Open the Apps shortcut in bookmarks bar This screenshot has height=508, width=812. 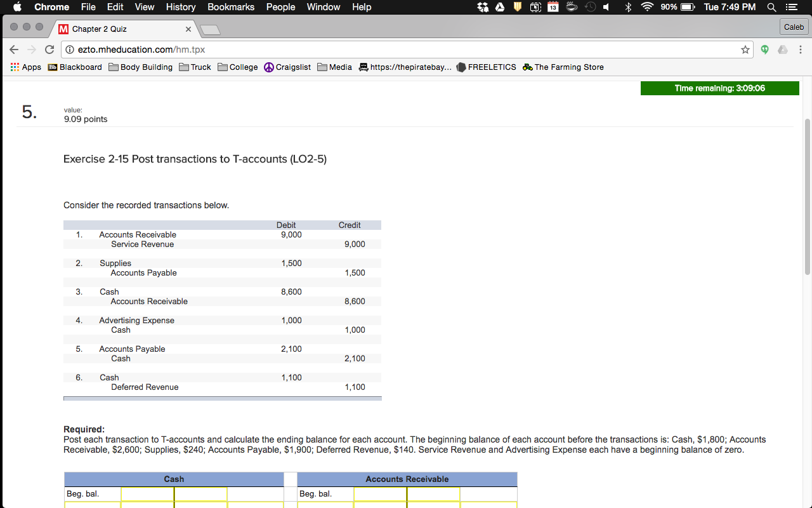(x=25, y=67)
